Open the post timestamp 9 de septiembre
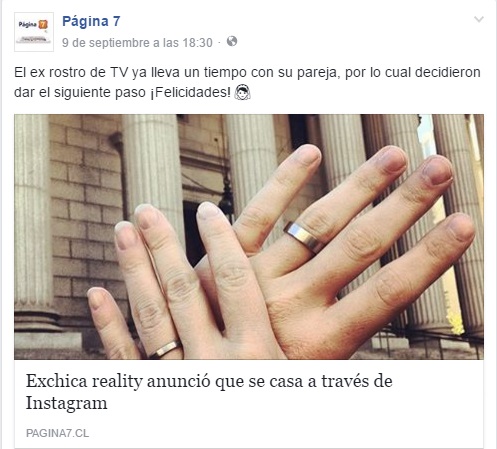The height and width of the screenshot is (449, 497). tap(137, 43)
